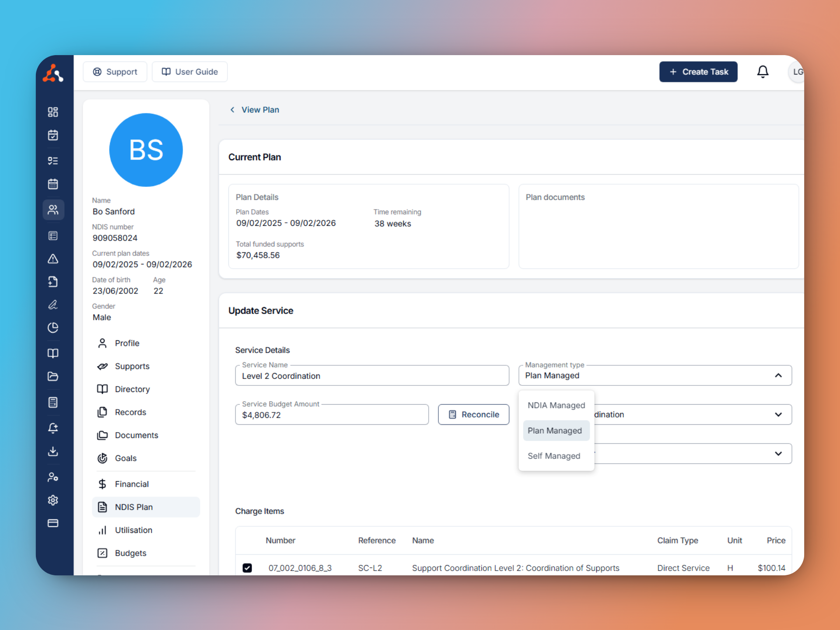The height and width of the screenshot is (630, 840).
Task: Click the Reconcile button
Action: pos(474,414)
